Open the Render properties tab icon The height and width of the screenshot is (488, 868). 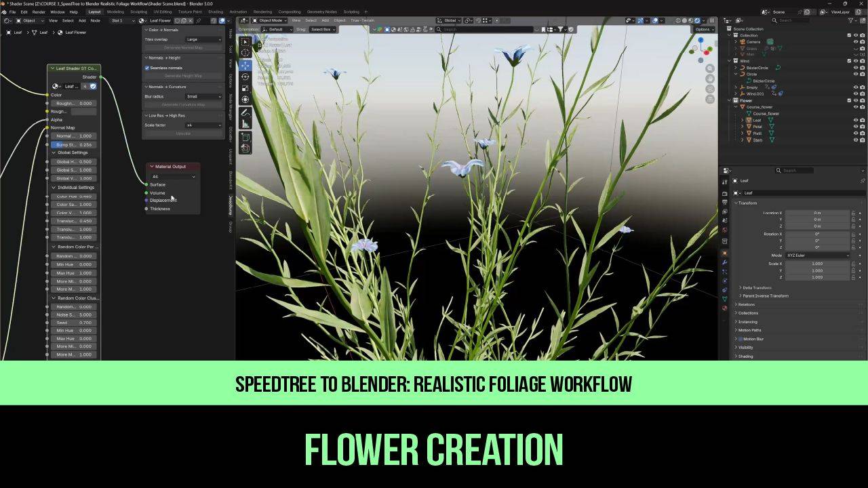[725, 194]
